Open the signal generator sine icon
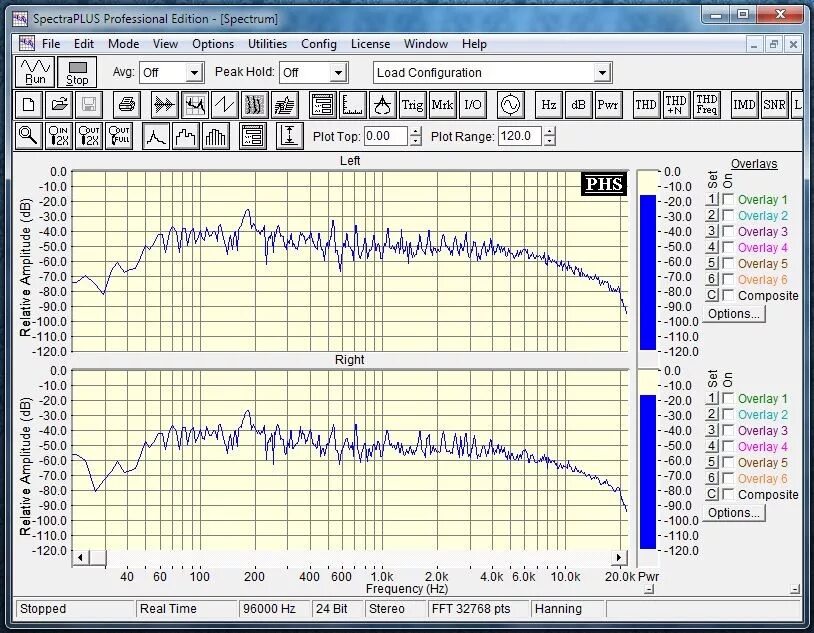 tap(510, 105)
